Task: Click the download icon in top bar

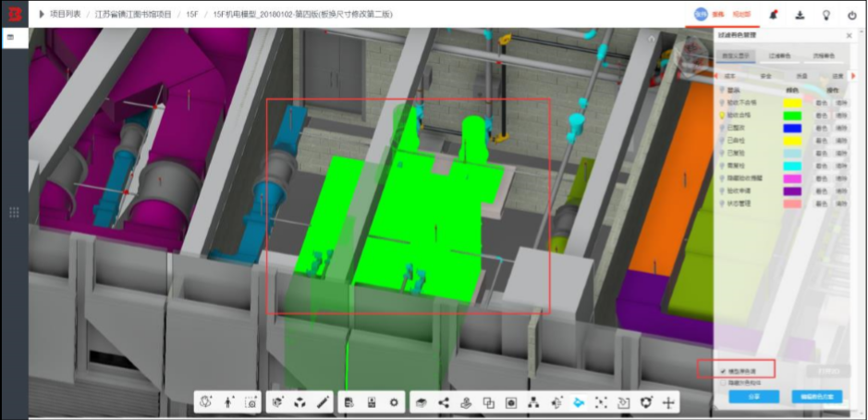Action: point(800,15)
